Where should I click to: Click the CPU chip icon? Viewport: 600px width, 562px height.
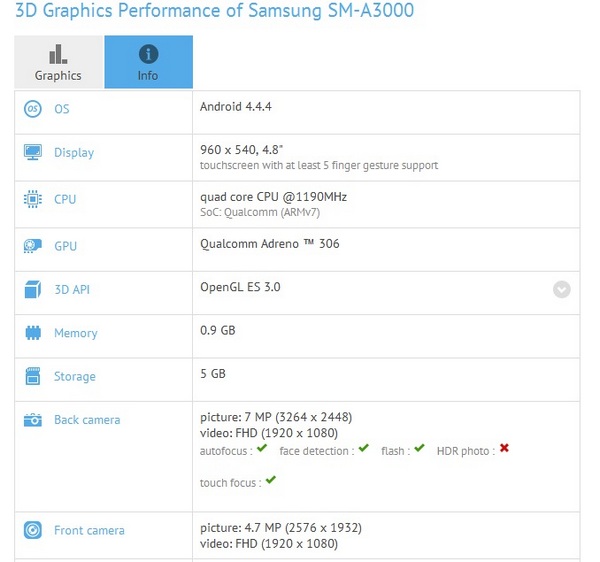tap(33, 199)
